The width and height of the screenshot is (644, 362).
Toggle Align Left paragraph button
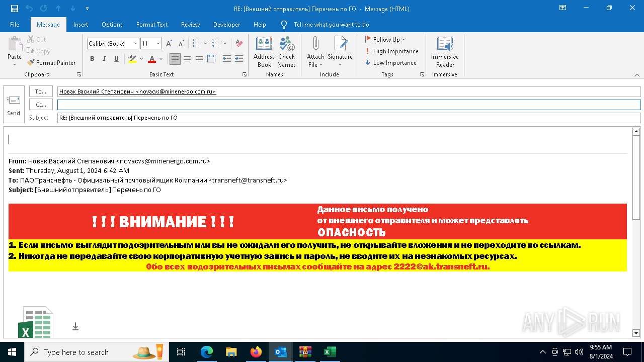(175, 59)
